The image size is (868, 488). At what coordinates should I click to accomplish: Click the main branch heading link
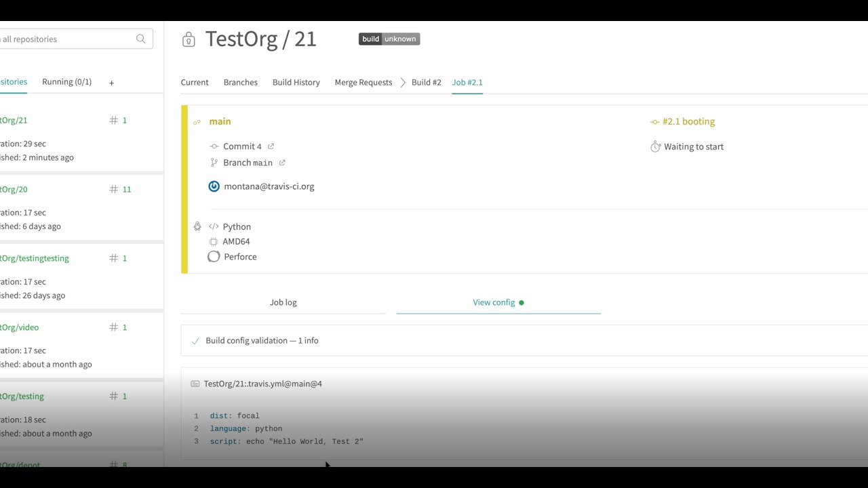click(x=220, y=121)
